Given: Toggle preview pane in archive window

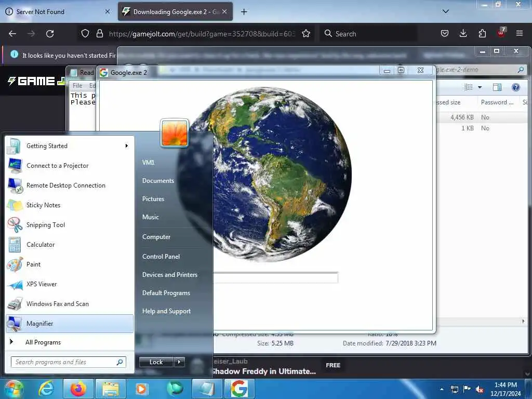Looking at the screenshot, I should tap(497, 87).
